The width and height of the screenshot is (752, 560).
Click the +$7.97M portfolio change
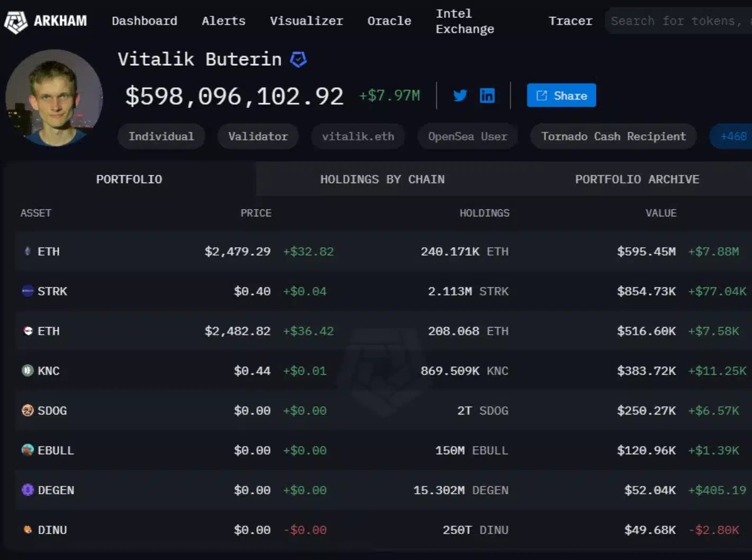[x=390, y=96]
